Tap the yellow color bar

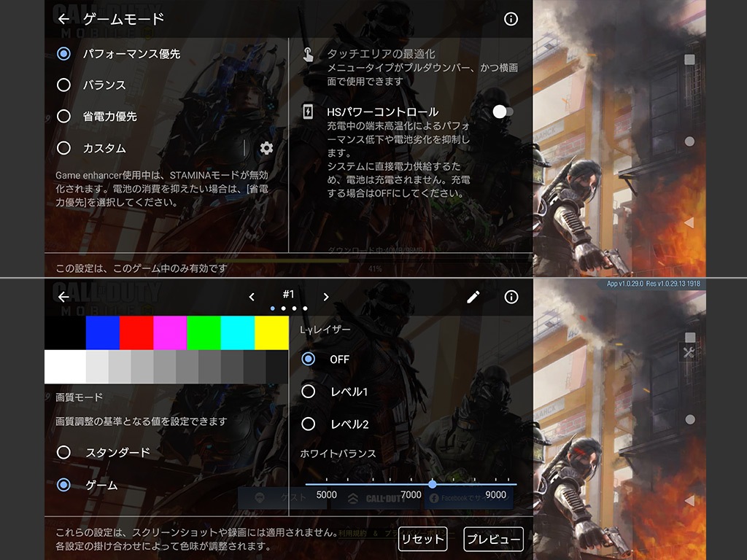click(271, 332)
